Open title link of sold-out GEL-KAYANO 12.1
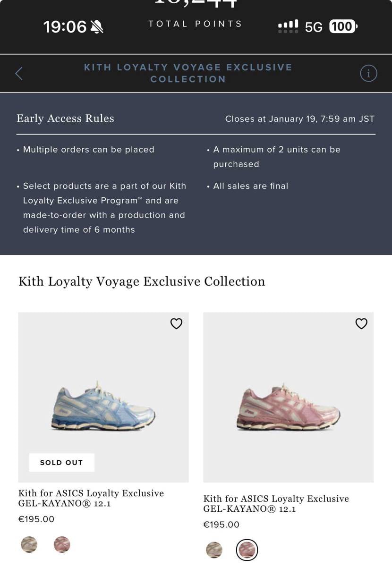The height and width of the screenshot is (567, 392). pyautogui.click(x=91, y=498)
